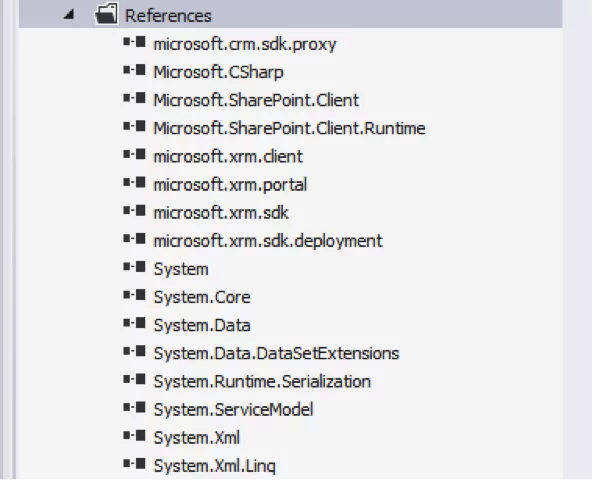
Task: Select the System reference
Action: (181, 269)
